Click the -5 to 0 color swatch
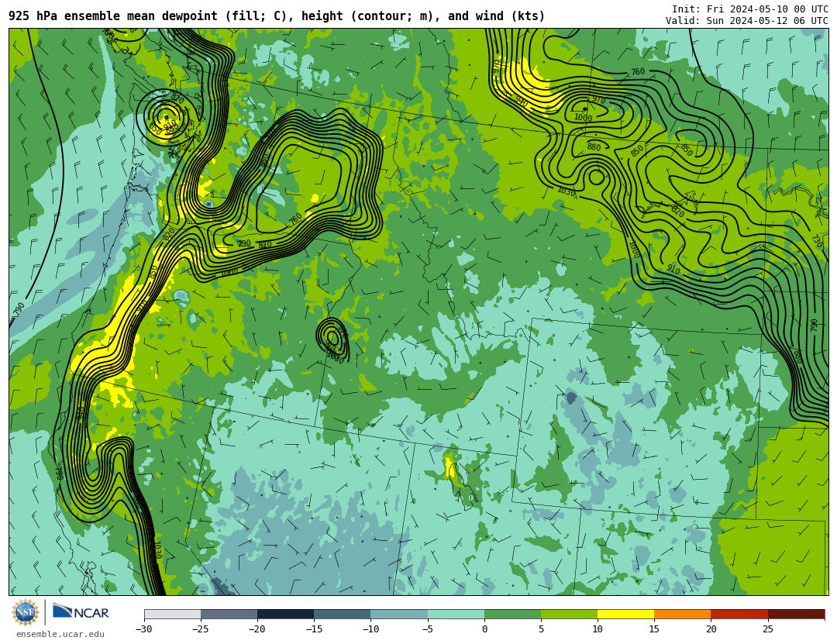The image size is (837, 644). tap(456, 614)
